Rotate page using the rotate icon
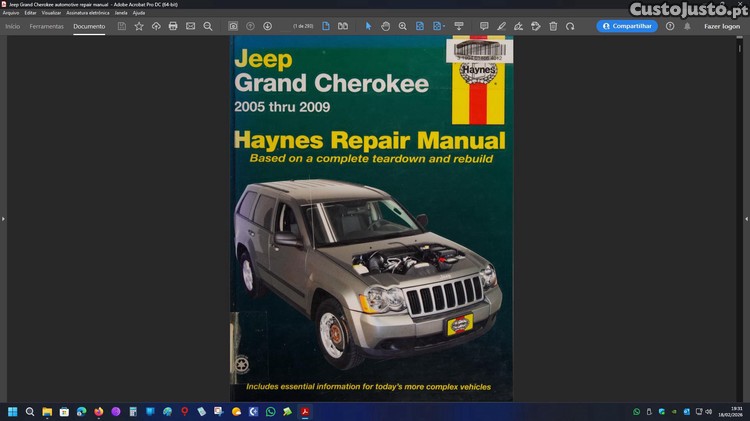Viewport: 750px width, 421px height. pos(570,26)
